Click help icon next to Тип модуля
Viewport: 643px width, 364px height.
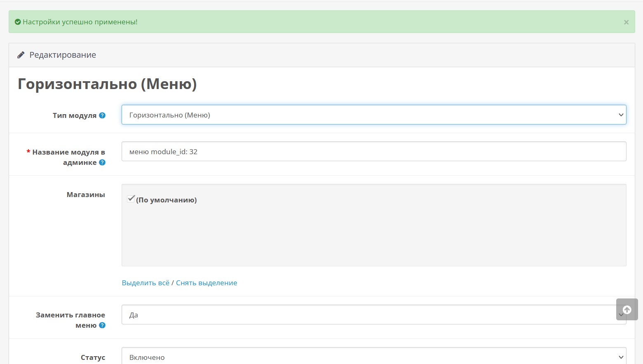coord(102,115)
